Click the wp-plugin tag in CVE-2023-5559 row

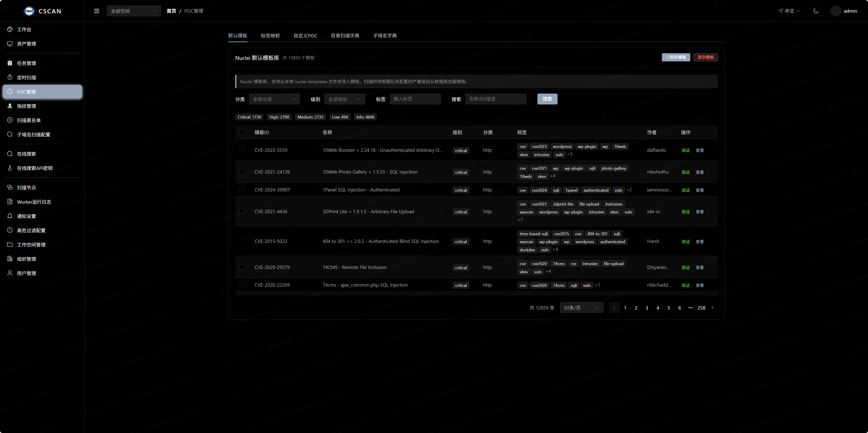(587, 146)
